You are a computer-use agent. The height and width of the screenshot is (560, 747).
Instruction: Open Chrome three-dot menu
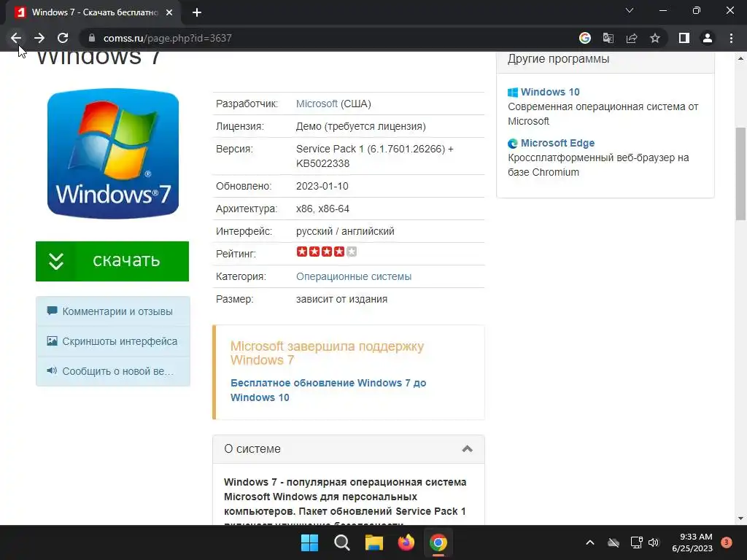coord(731,38)
